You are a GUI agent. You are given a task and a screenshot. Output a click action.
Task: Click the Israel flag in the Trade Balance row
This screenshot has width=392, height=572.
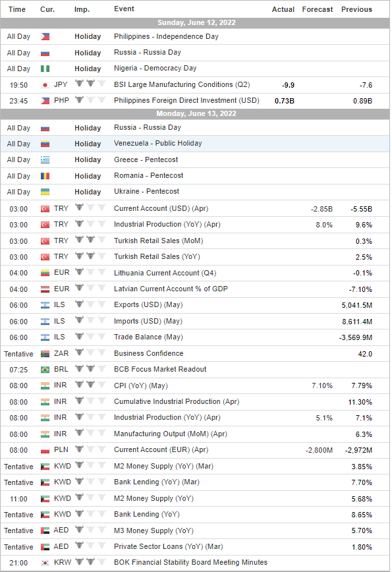point(45,337)
